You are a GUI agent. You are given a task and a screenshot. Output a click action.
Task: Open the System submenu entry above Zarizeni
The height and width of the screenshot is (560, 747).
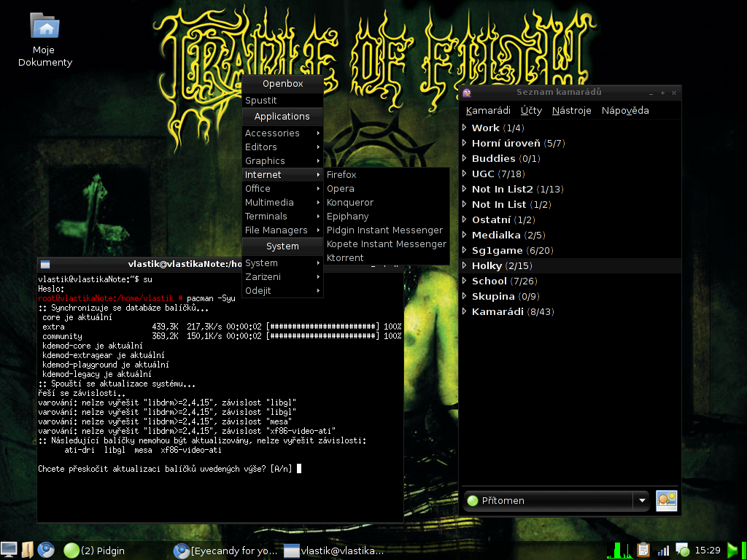[282, 262]
